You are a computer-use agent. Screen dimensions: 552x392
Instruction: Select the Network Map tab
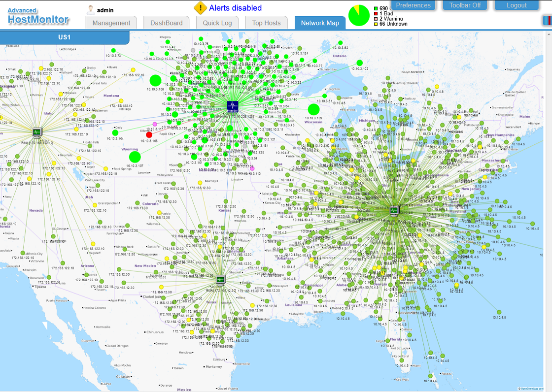(320, 23)
